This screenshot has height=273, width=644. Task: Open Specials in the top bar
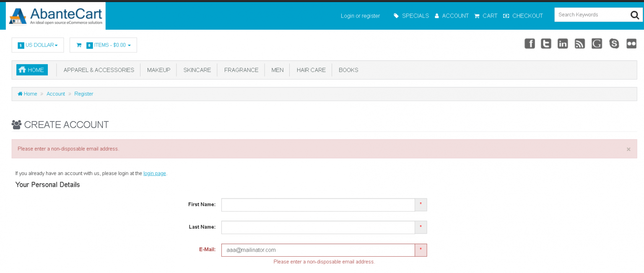click(411, 16)
